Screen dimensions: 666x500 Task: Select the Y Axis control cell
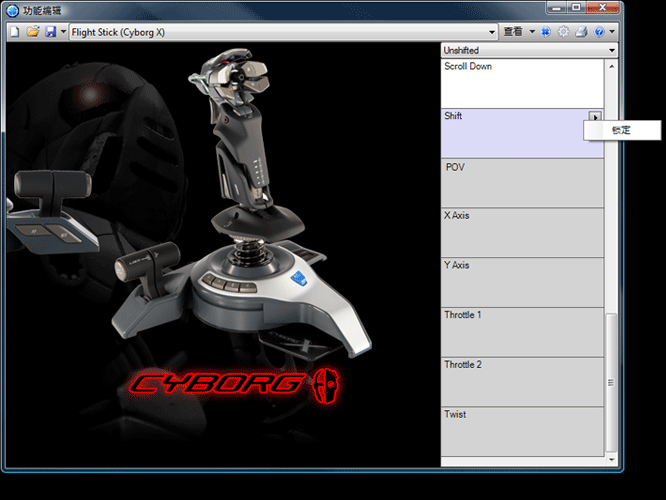pyautogui.click(x=522, y=282)
